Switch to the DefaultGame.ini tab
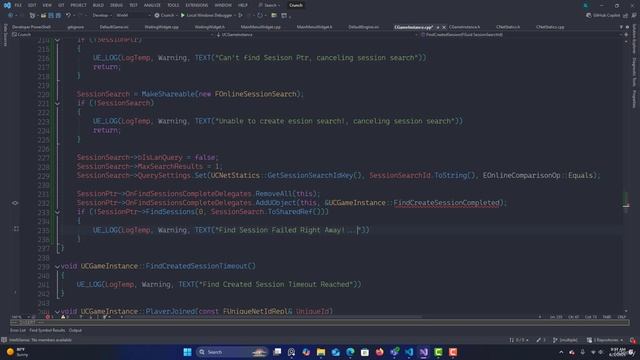Viewport: 640px width, 360px height. click(114, 27)
